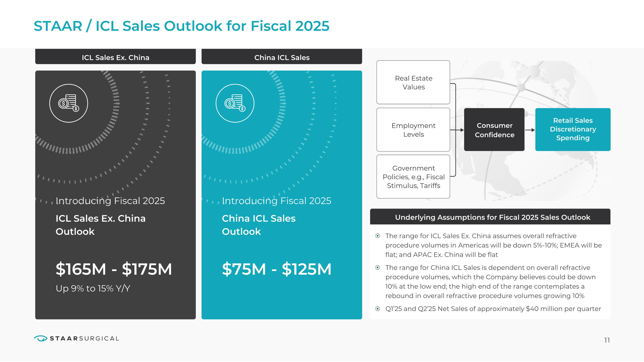This screenshot has height=362, width=644.
Task: Click 'China ICL Sales Outlook' heading
Action: coord(259,225)
